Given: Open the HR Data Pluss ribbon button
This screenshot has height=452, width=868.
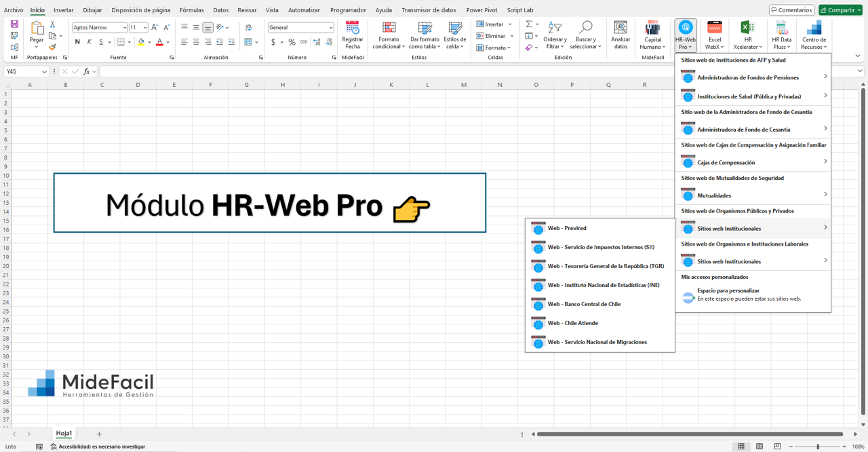Looking at the screenshot, I should pos(781,35).
